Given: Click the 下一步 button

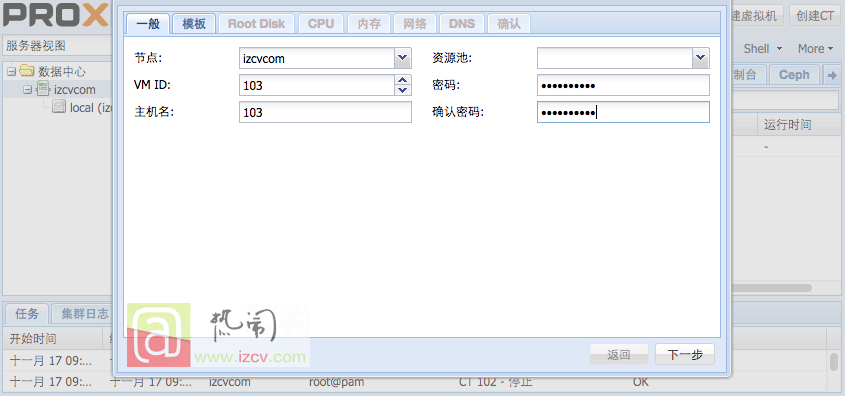Looking at the screenshot, I should (684, 355).
